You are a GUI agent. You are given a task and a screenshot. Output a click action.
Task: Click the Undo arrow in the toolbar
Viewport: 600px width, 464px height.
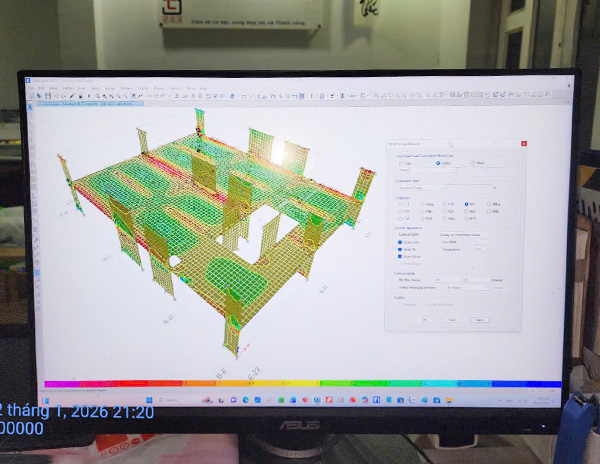(x=56, y=96)
